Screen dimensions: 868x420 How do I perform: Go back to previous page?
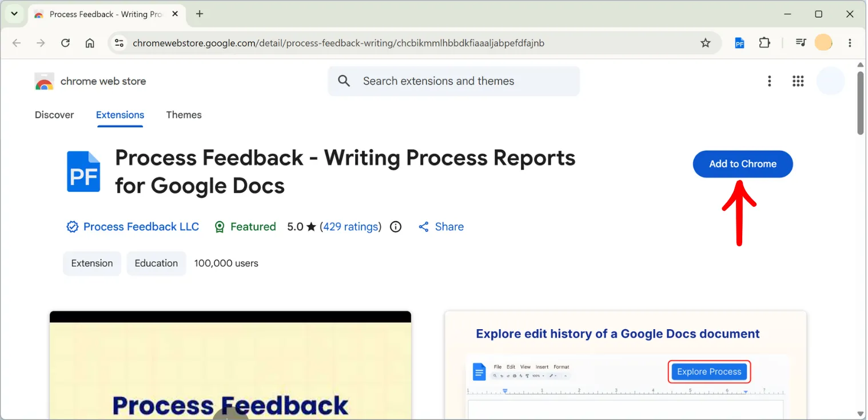[x=17, y=43]
